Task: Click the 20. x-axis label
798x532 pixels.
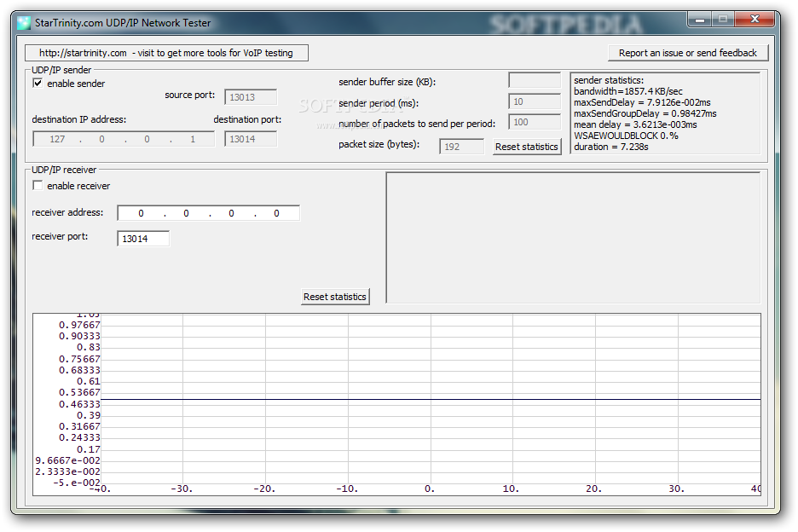Action: tap(593, 489)
